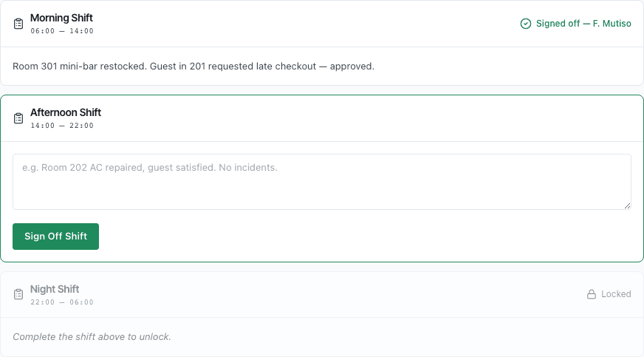Select the Morning Shift title

click(61, 18)
